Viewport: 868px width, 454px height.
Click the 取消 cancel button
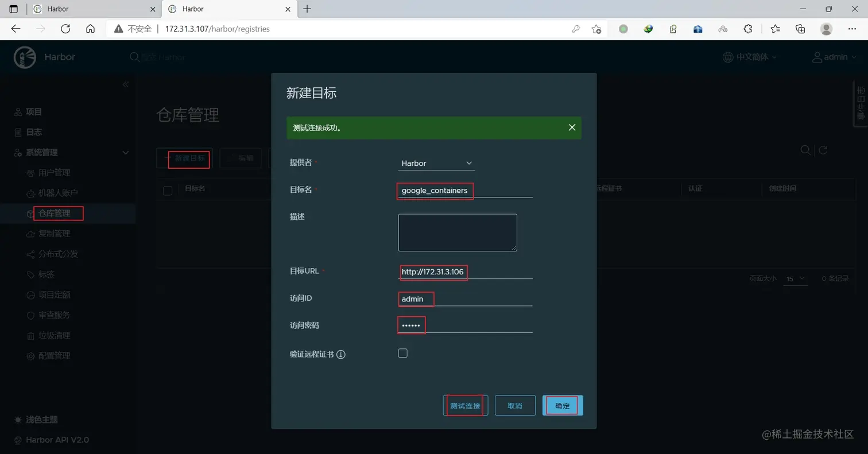(x=515, y=405)
